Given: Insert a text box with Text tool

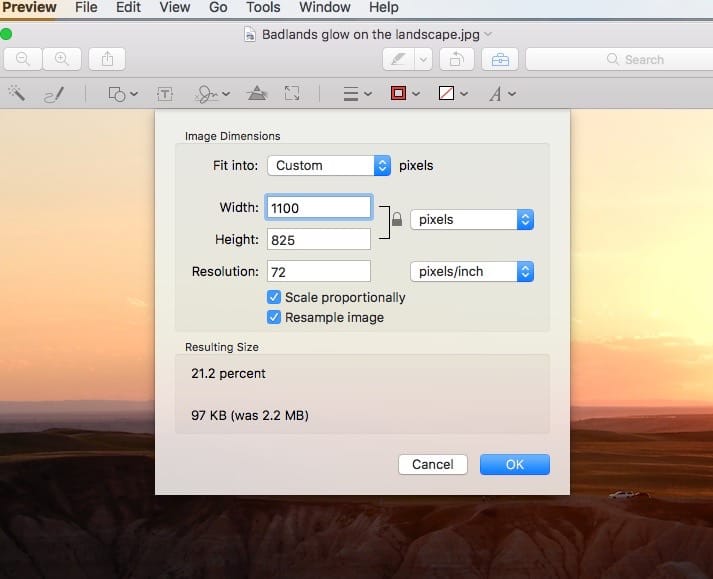Looking at the screenshot, I should 165,94.
